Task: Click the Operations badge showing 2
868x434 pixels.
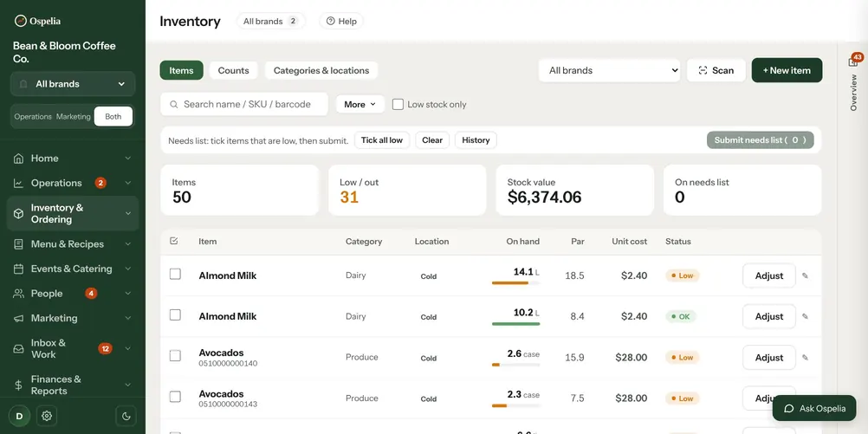Action: click(x=100, y=183)
